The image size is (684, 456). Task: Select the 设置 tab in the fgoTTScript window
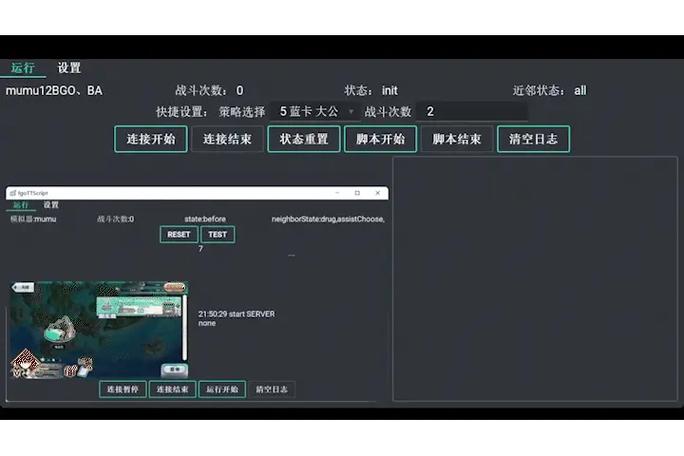tap(51, 205)
